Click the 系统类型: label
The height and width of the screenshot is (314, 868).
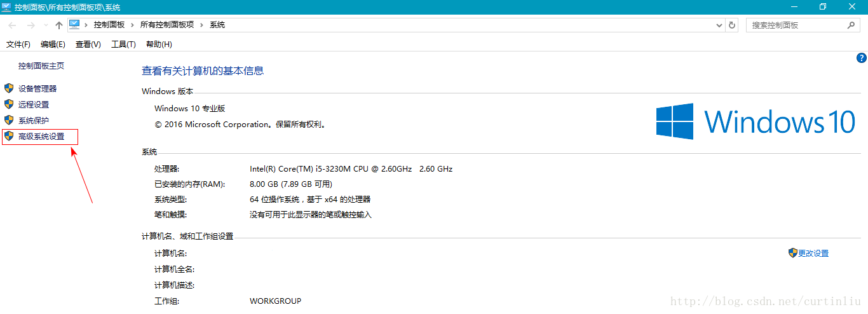pos(171,200)
